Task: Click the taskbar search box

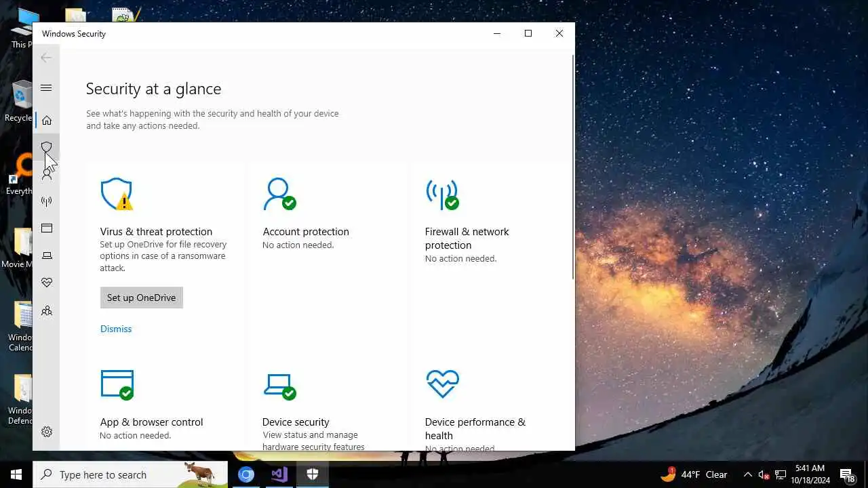Action: point(130,474)
